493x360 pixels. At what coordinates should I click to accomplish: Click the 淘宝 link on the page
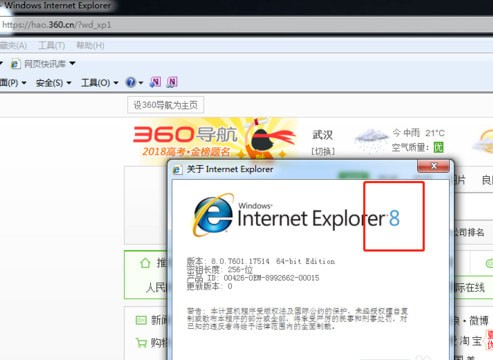[471, 341]
